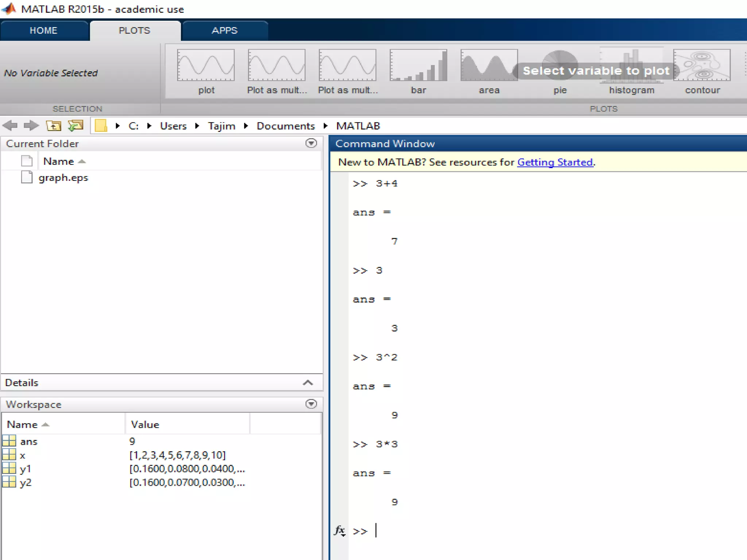
Task: Click the Documents path segment
Action: (x=286, y=126)
